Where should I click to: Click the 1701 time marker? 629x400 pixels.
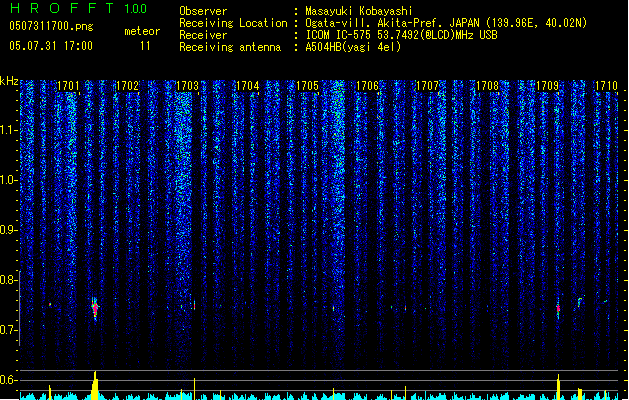[x=68, y=86]
